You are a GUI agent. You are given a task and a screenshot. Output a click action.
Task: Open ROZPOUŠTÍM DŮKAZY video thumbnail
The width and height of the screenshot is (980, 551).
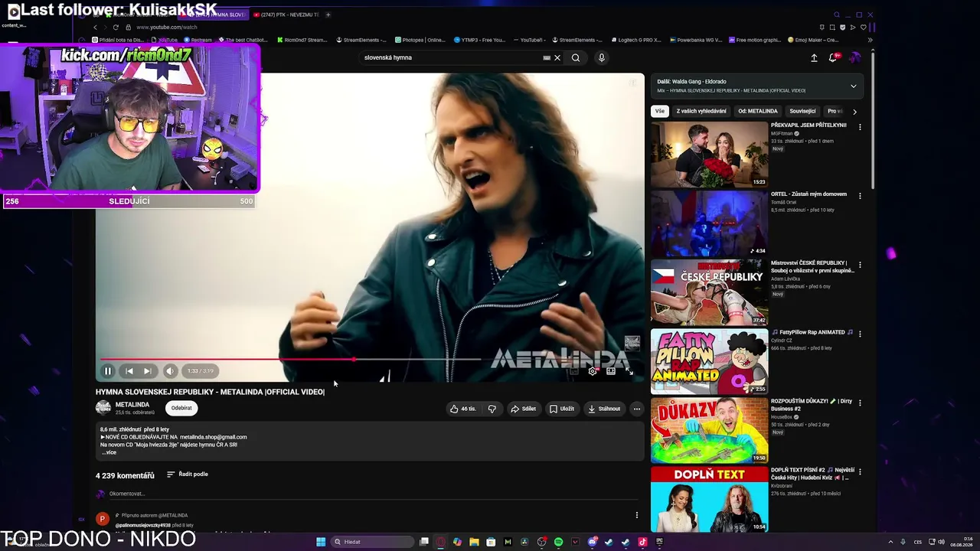tap(709, 430)
